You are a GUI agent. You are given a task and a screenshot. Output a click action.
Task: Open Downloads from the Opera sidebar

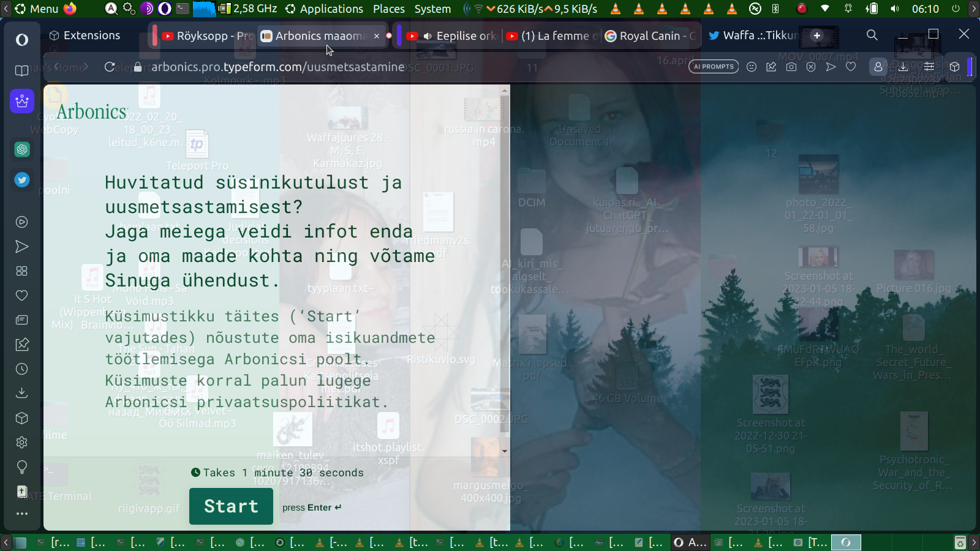click(x=22, y=393)
